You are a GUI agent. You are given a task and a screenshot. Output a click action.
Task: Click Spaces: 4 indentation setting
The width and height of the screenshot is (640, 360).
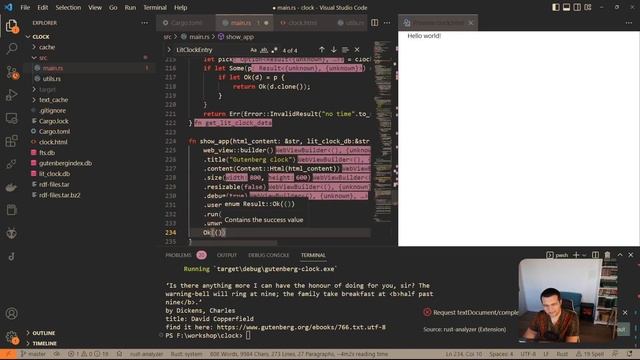501,354
